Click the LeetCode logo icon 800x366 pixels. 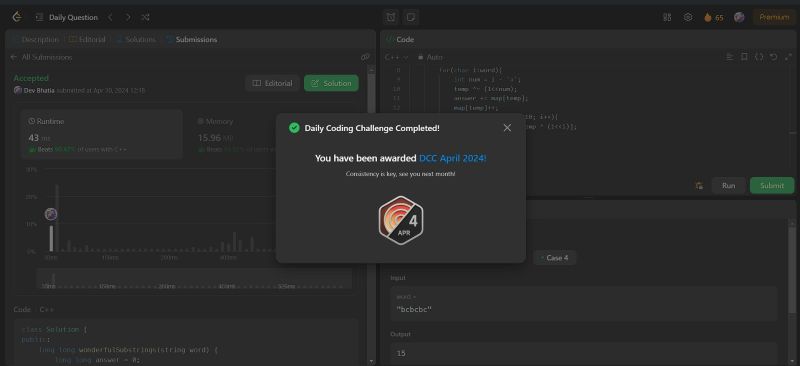pos(17,17)
